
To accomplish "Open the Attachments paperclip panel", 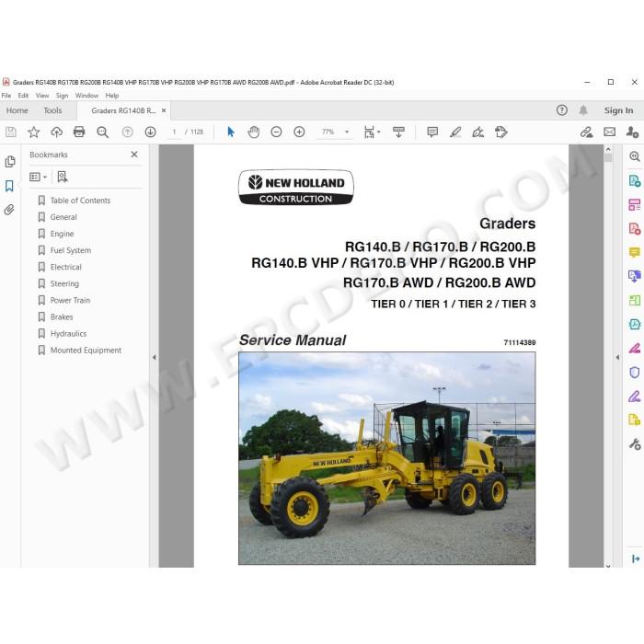I will (9, 210).
